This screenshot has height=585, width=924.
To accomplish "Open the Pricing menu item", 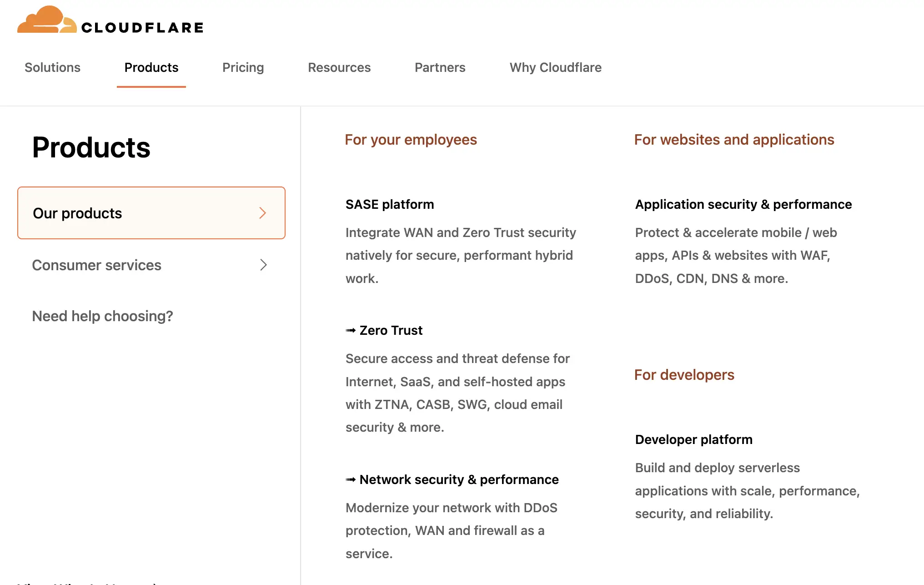I will 243,67.
